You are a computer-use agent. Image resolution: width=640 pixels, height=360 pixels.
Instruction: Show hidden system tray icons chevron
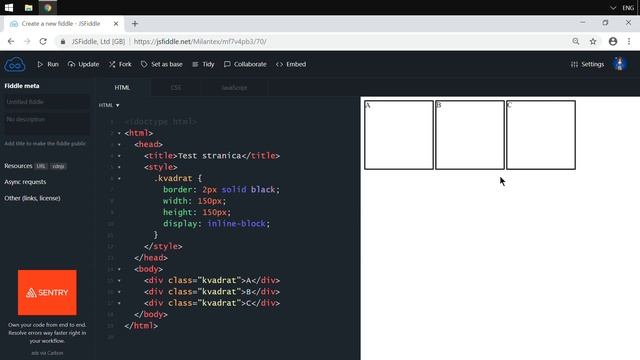[x=613, y=8]
